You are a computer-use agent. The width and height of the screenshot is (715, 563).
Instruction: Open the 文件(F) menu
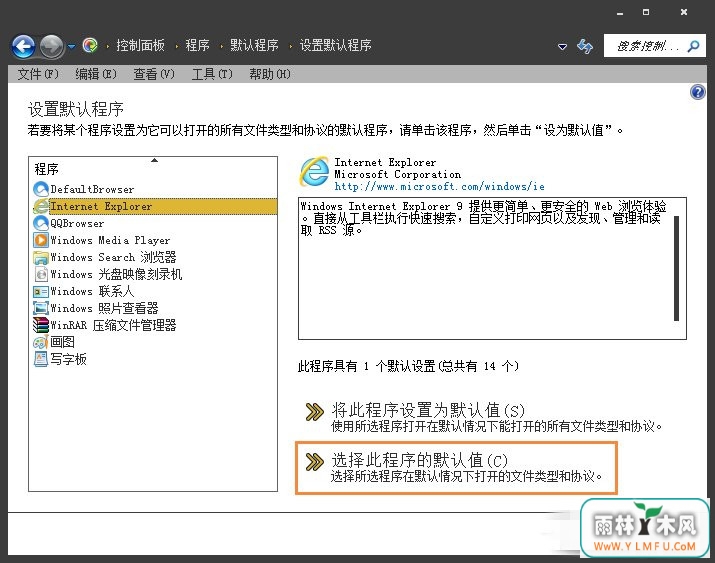pos(38,73)
